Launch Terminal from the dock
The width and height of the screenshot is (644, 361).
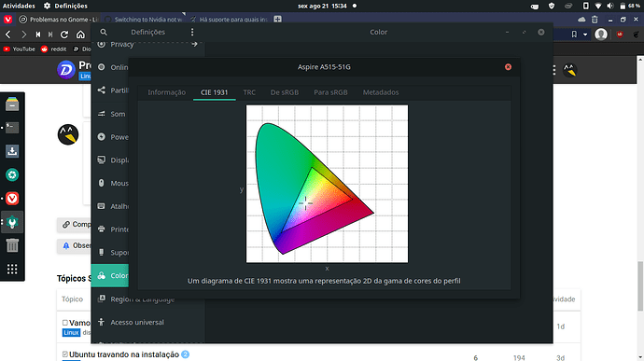click(x=12, y=128)
